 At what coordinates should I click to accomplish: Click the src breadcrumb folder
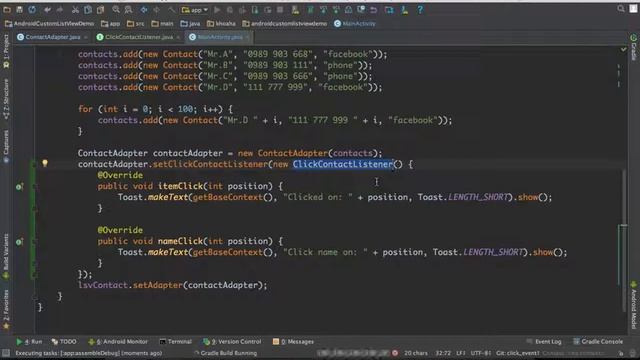click(136, 24)
